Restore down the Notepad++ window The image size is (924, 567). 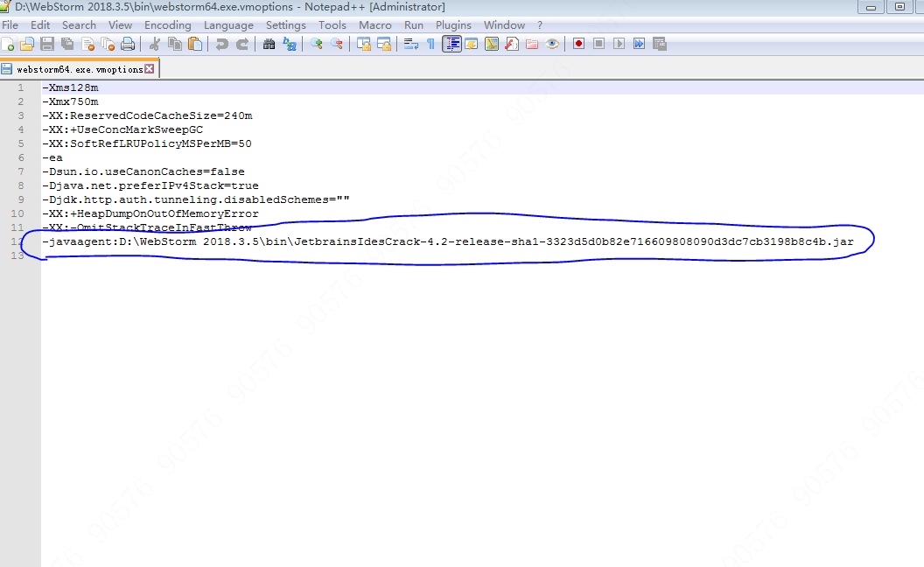899,7
